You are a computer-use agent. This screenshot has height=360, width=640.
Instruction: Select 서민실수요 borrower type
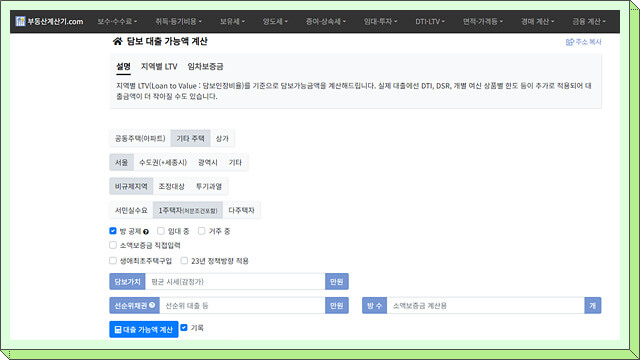point(131,210)
